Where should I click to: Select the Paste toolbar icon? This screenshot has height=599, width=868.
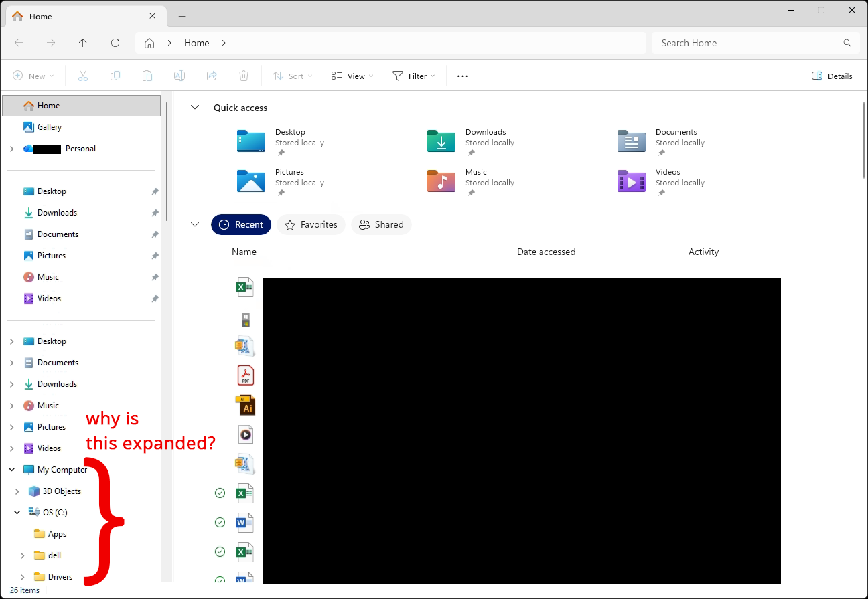[147, 76]
